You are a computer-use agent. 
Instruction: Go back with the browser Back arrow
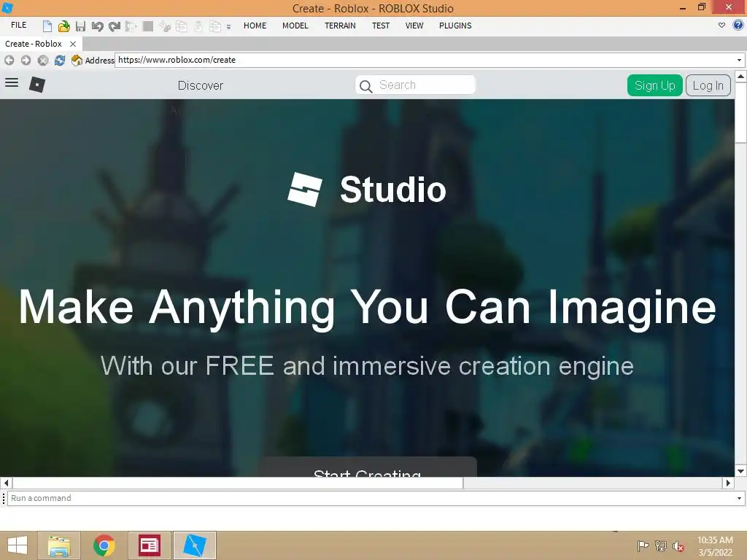[x=9, y=60]
